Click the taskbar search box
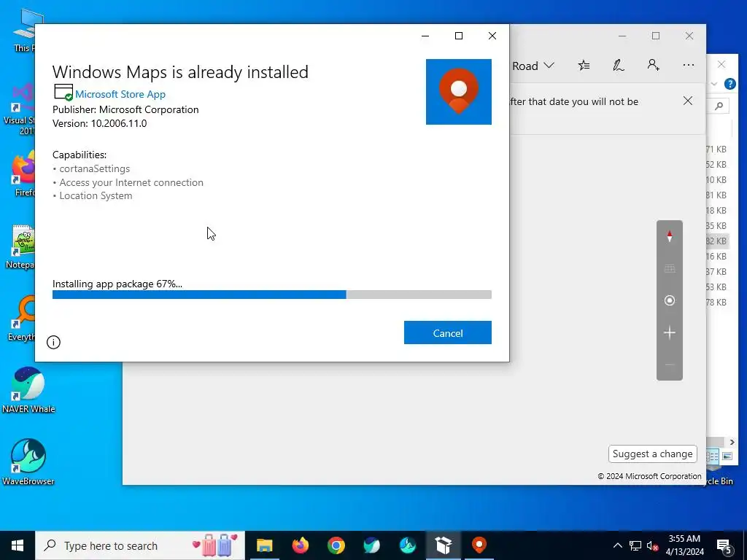This screenshot has height=560, width=747. (x=140, y=545)
